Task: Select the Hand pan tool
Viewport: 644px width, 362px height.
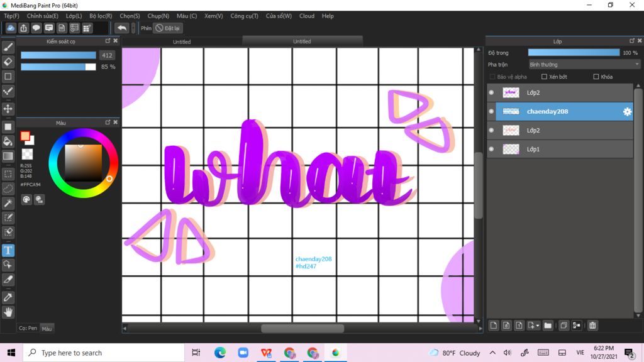Action: pos(8,312)
